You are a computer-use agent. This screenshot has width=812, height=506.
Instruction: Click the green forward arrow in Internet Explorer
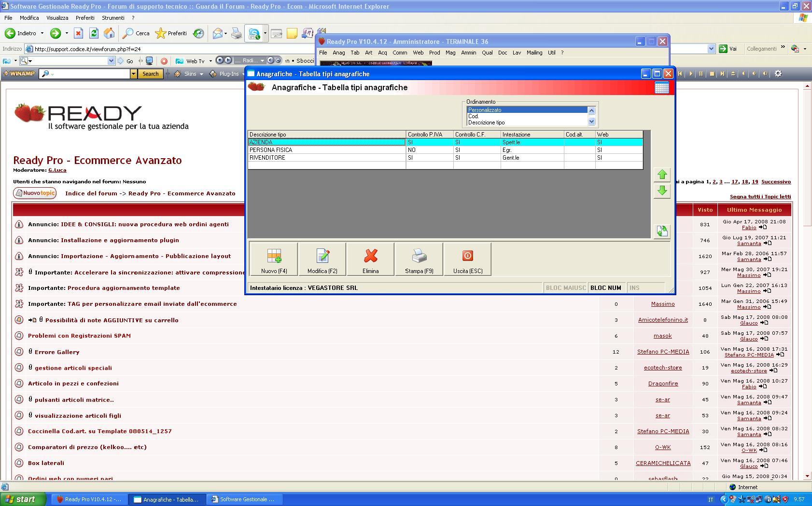pos(56,33)
